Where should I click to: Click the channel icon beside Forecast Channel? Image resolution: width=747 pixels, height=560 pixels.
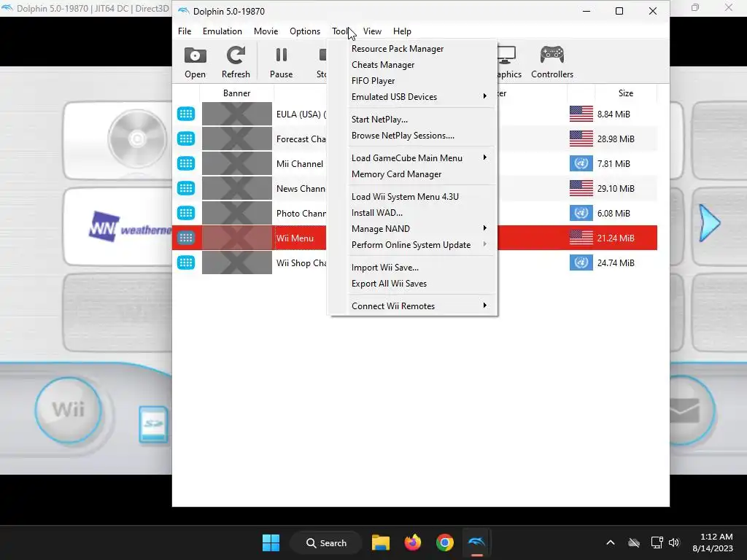(186, 139)
